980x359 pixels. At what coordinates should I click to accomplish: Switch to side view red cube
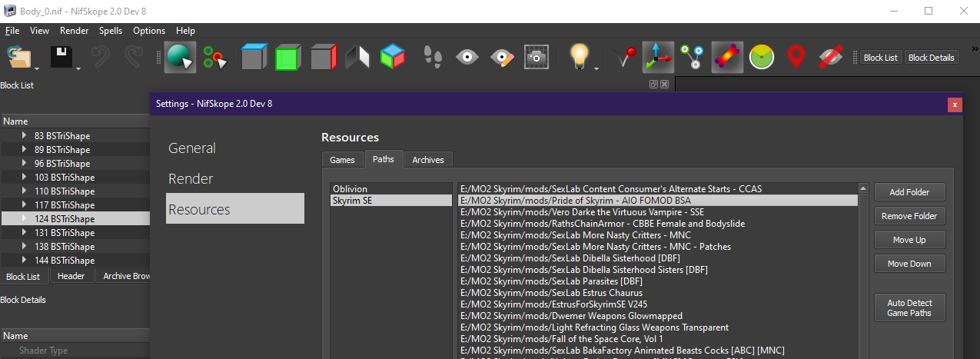point(324,58)
